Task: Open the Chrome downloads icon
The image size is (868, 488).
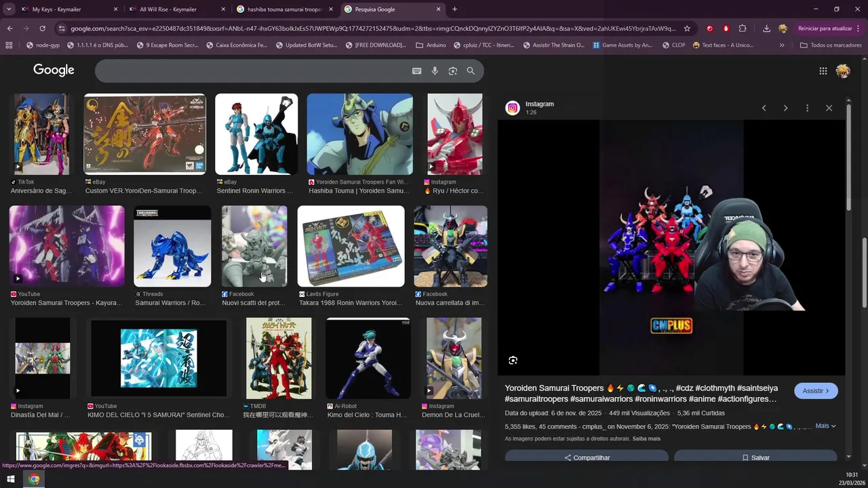Action: (766, 28)
